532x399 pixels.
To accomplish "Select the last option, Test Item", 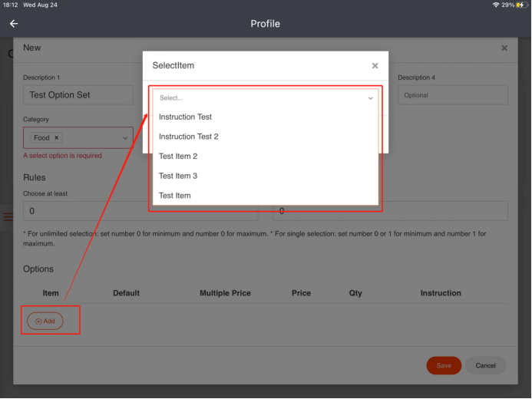I will coord(175,196).
